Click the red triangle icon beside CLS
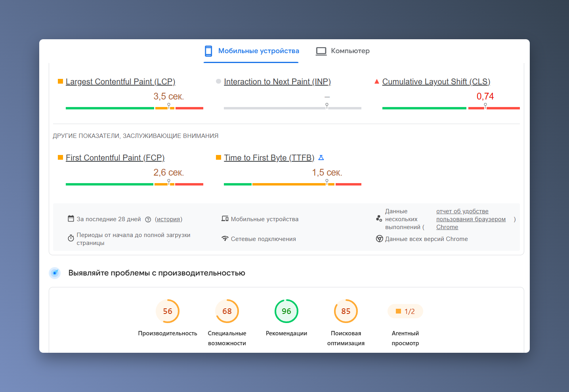This screenshot has height=392, width=569. [377, 81]
